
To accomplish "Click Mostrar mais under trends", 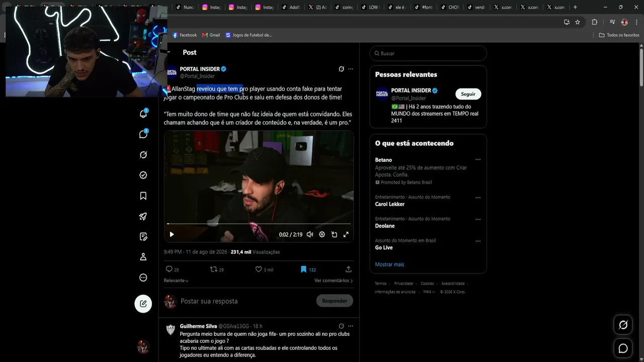I will 389,264.
